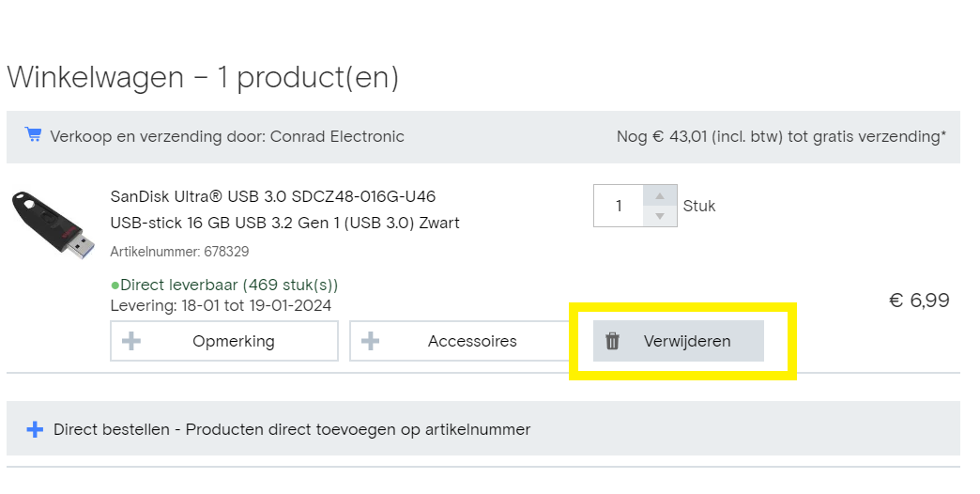Open the Opmerking section
Image resolution: width=980 pixels, height=494 pixels.
click(224, 341)
